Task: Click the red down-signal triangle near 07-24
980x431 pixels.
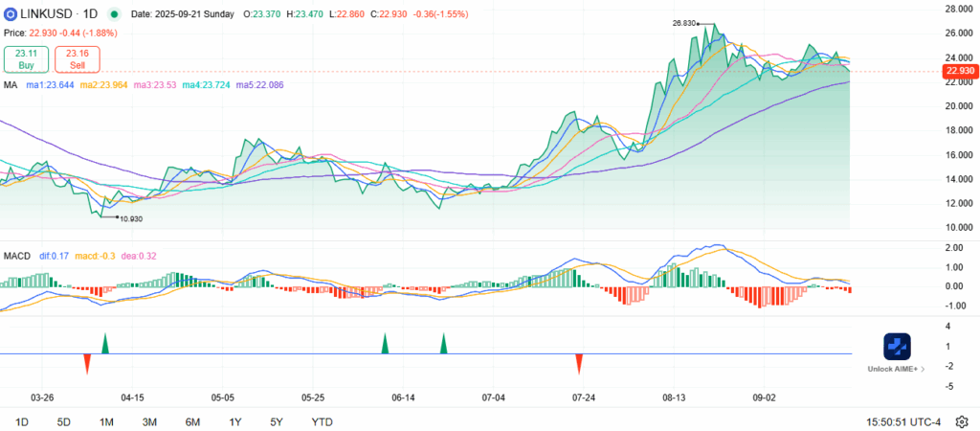Action: pyautogui.click(x=579, y=363)
